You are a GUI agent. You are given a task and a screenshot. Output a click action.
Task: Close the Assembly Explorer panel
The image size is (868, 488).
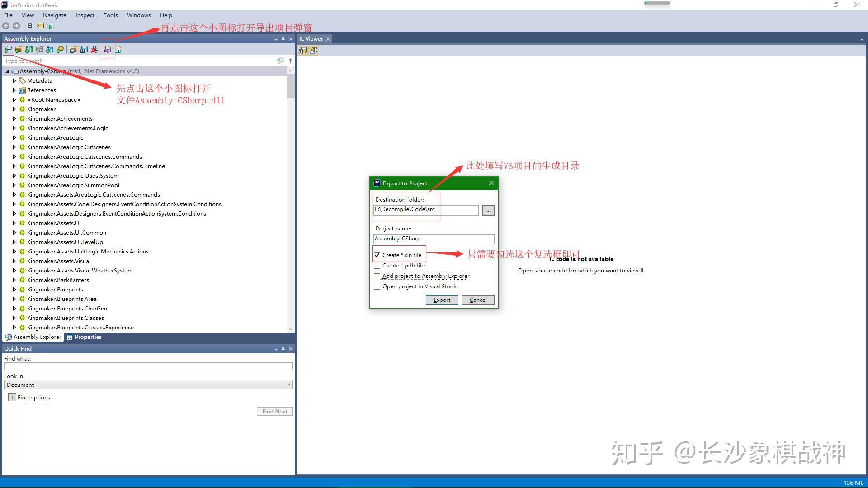[291, 39]
